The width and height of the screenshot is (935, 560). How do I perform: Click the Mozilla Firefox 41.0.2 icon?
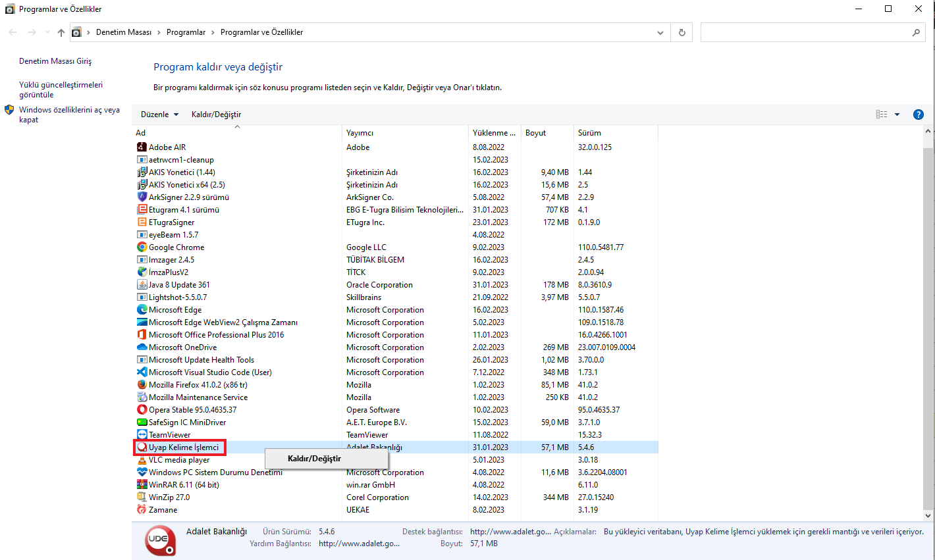(x=142, y=385)
